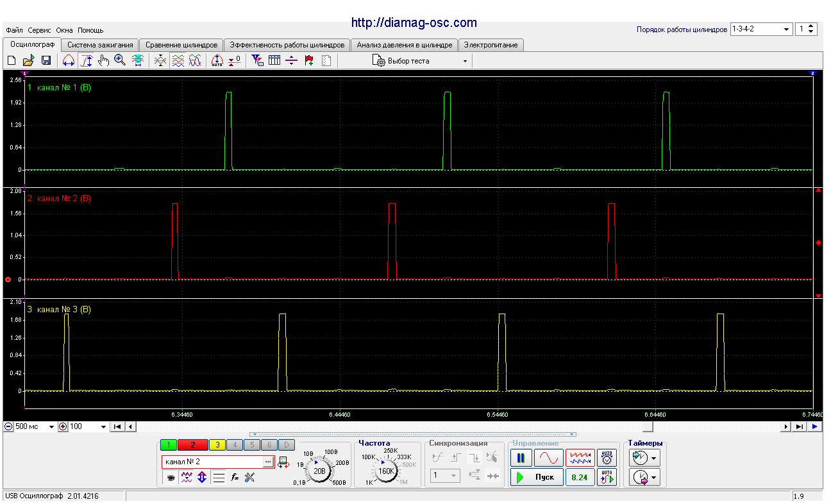The image size is (831, 504).
Task: Create a new file with the blank page icon
Action: point(11,61)
